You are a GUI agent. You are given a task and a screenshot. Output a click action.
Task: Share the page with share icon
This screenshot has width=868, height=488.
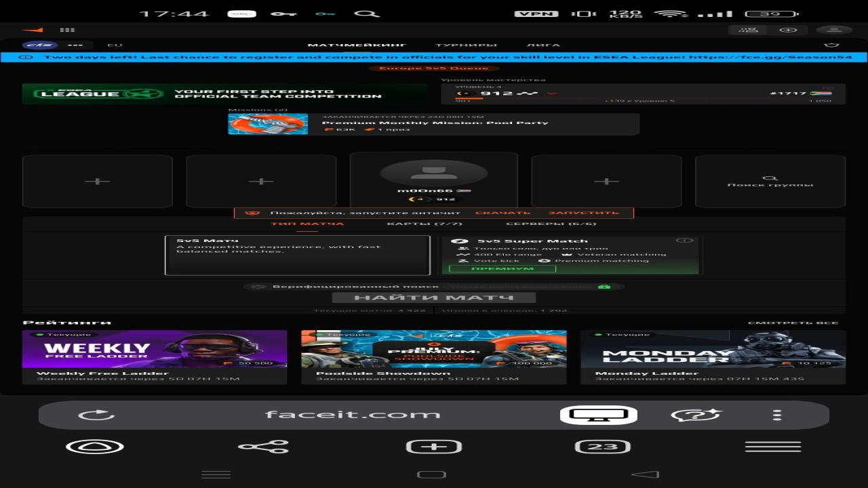(264, 447)
